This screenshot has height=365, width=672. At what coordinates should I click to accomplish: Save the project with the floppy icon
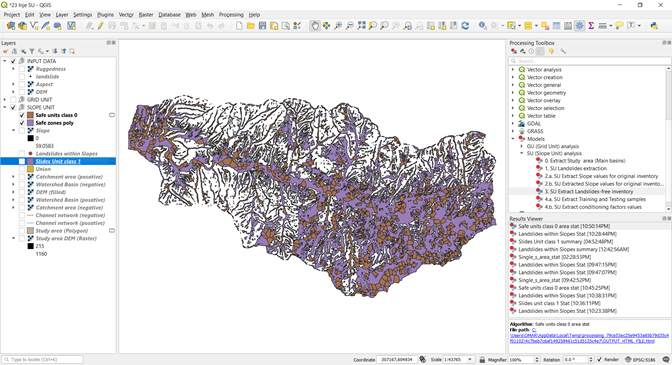coord(262,26)
